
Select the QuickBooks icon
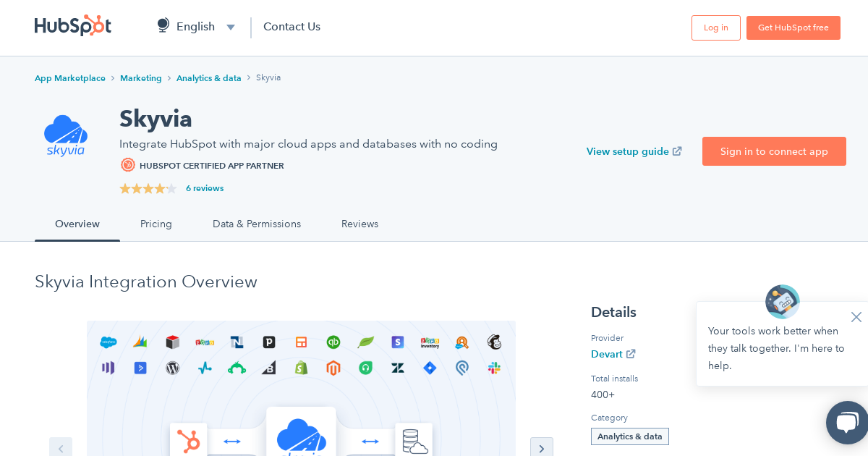[333, 342]
